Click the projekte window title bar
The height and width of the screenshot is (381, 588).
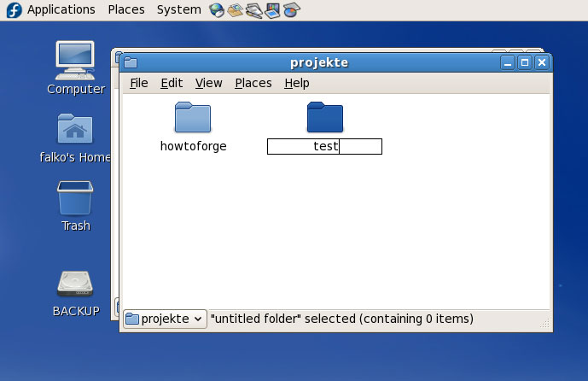coord(319,62)
